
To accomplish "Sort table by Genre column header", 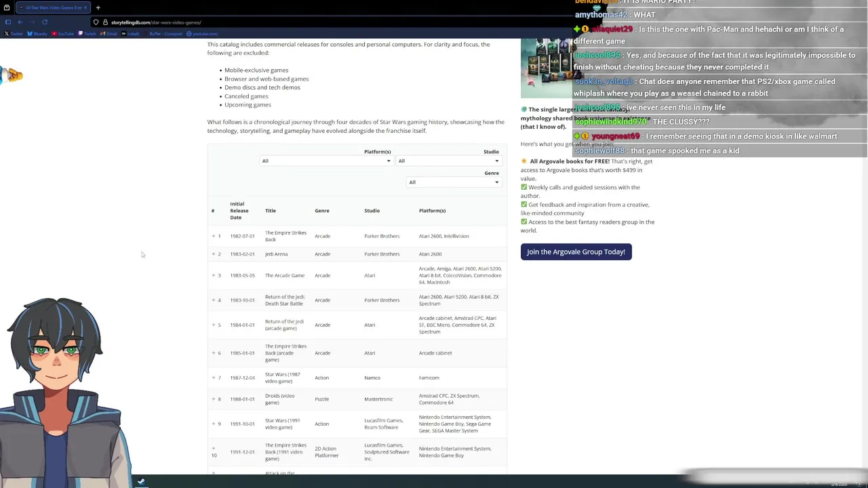I will pos(322,211).
